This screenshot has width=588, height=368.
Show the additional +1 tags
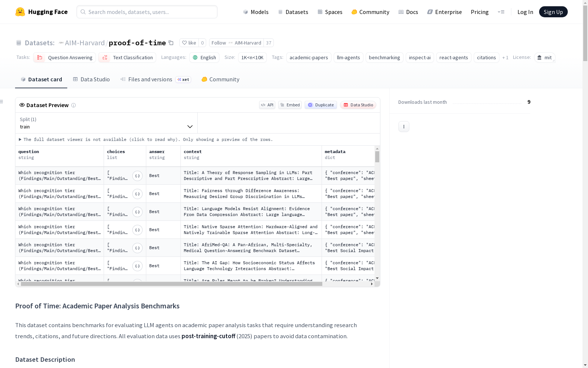click(505, 57)
